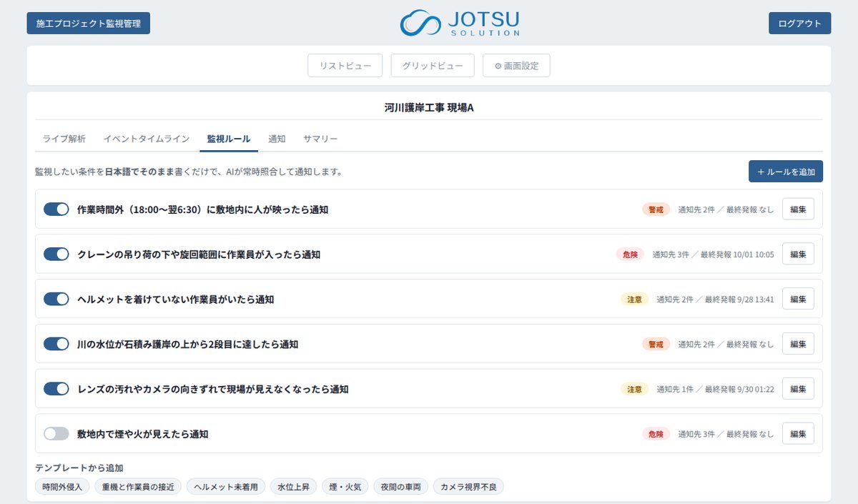Add the ヘルメット未着用 template
Viewport: 858px width, 504px height.
[226, 487]
